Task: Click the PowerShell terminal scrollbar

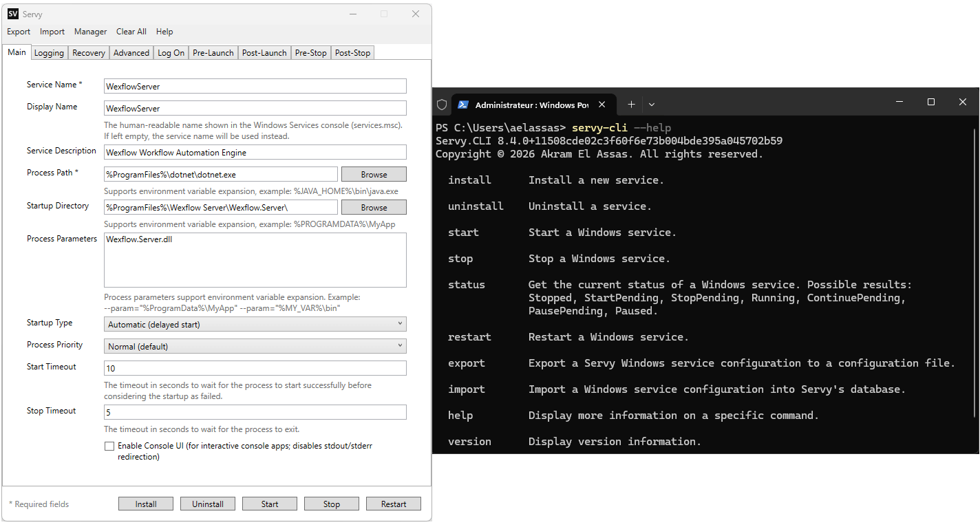Action: pyautogui.click(x=975, y=274)
